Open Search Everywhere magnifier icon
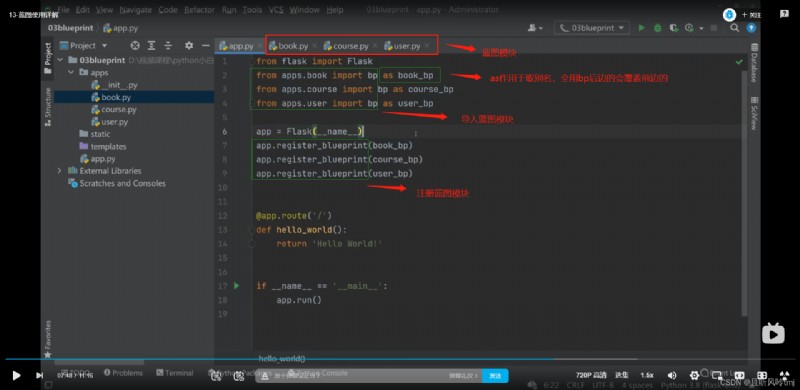Screen dimensions: 800x390 click(734, 28)
